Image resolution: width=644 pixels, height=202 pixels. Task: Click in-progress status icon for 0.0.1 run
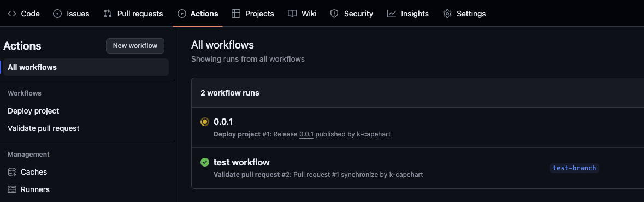pyautogui.click(x=204, y=122)
